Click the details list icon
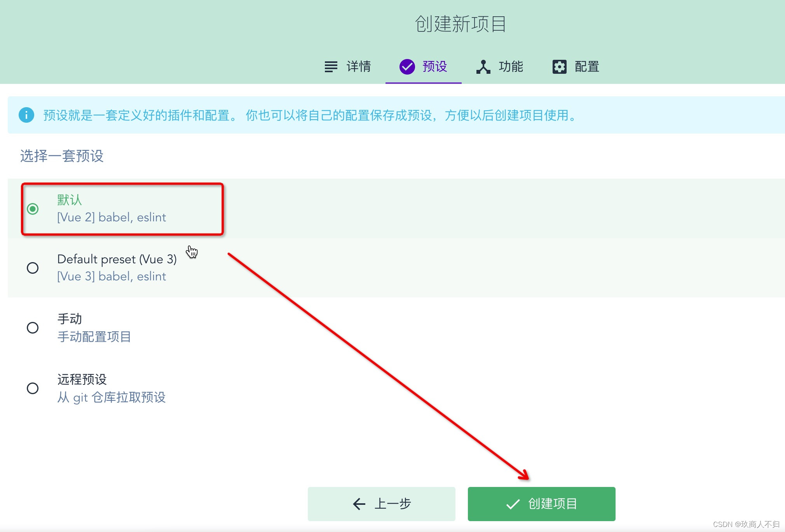Screen dimensions: 785x532 coord(331,67)
